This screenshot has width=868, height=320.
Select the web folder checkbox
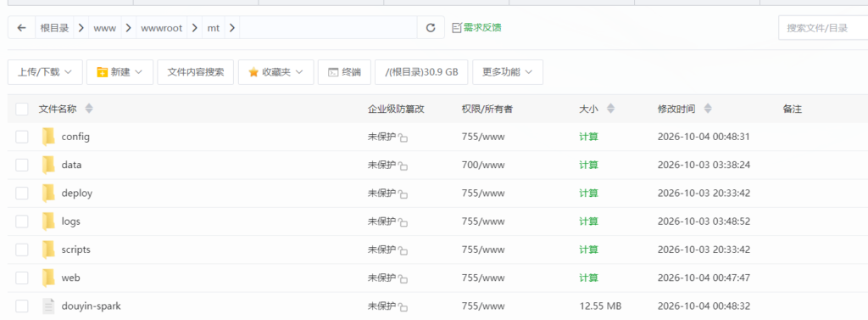[x=21, y=278]
